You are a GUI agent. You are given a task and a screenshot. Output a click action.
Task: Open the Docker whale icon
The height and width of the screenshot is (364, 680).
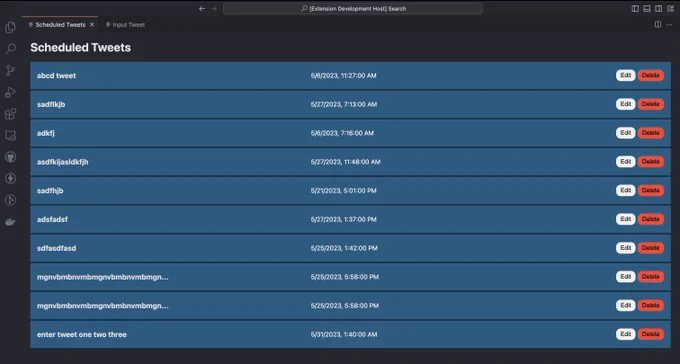click(10, 222)
